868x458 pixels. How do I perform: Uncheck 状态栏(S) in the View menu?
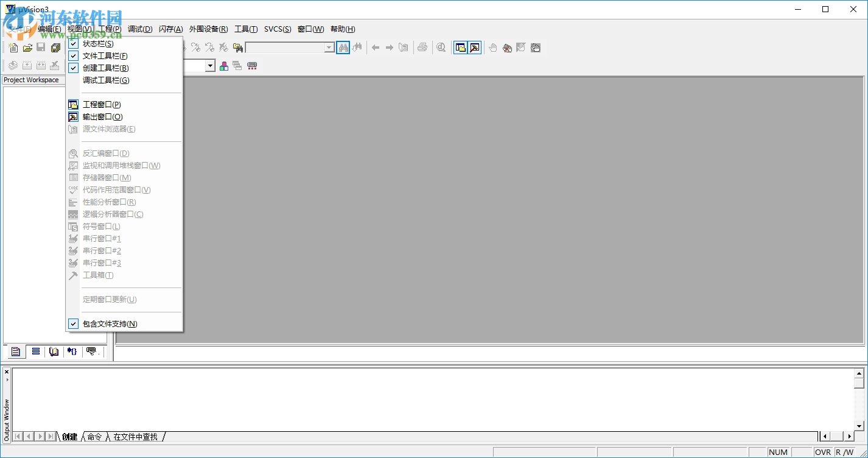124,44
